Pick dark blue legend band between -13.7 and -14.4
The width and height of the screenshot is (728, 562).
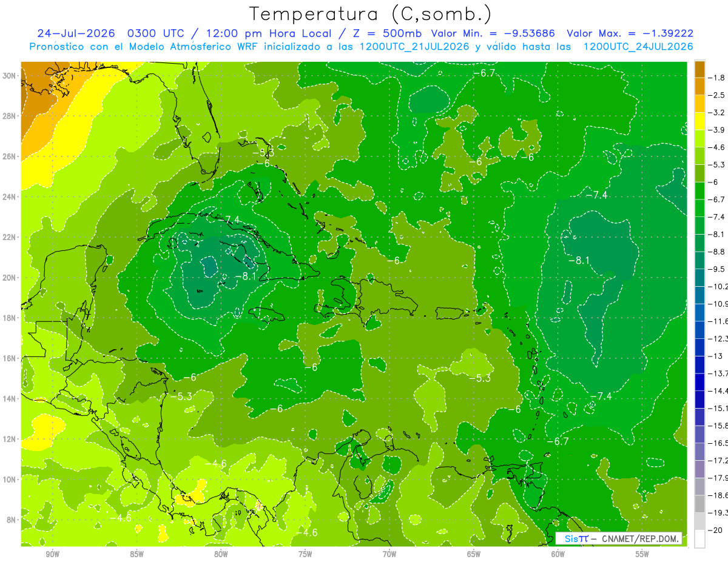(699, 382)
